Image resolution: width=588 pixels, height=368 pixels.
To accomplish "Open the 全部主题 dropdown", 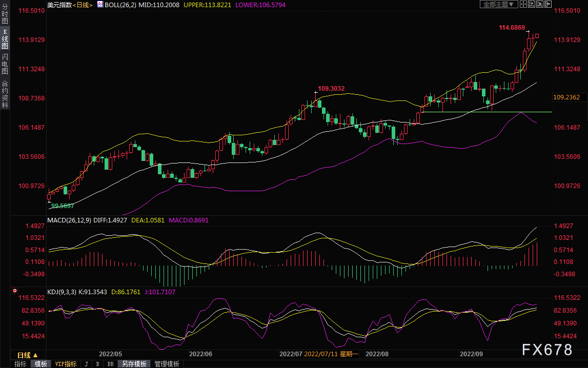I will pyautogui.click(x=499, y=4).
